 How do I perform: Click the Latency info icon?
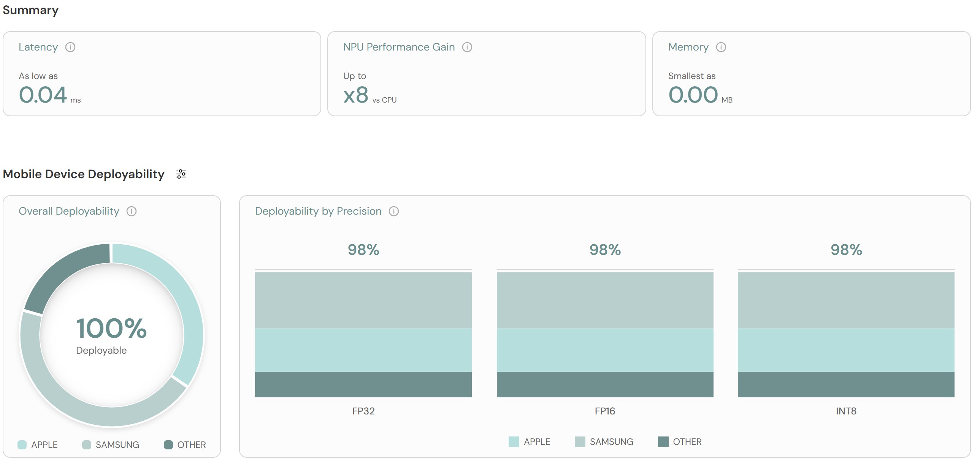point(70,47)
